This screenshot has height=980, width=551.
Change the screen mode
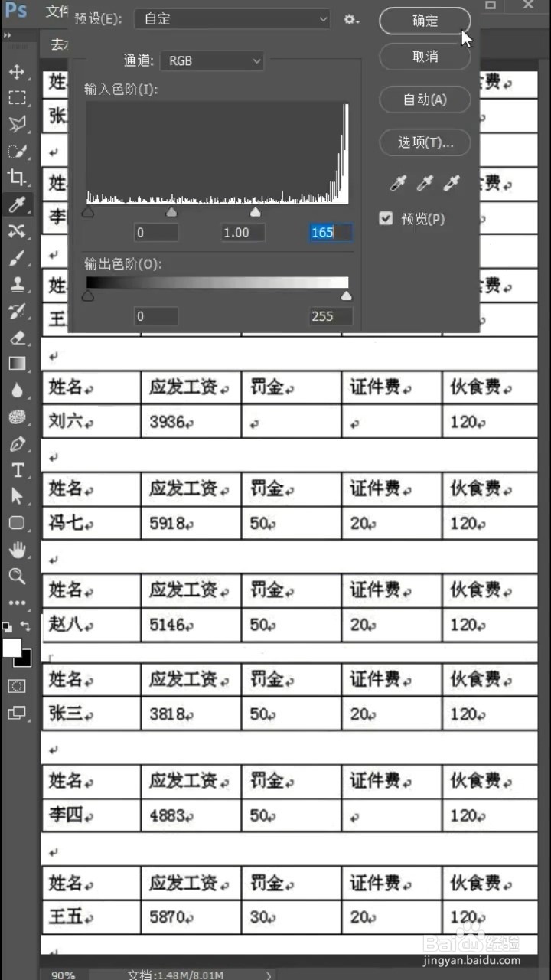(17, 713)
